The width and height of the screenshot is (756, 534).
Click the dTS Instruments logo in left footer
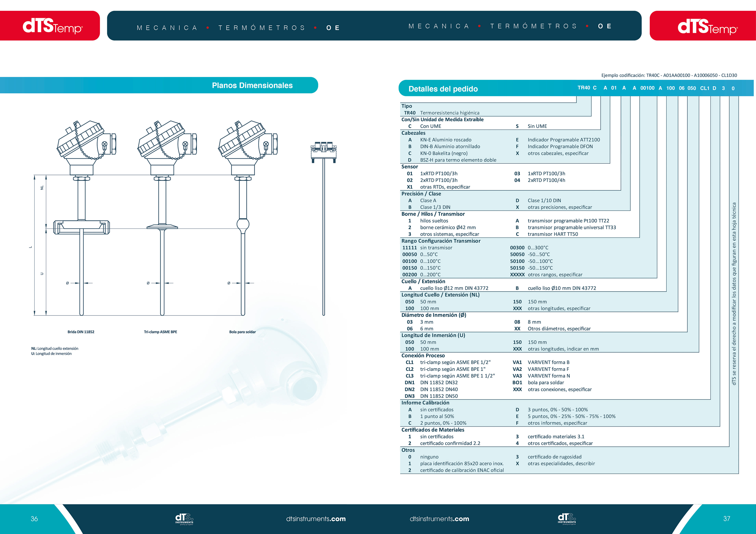pyautogui.click(x=184, y=519)
